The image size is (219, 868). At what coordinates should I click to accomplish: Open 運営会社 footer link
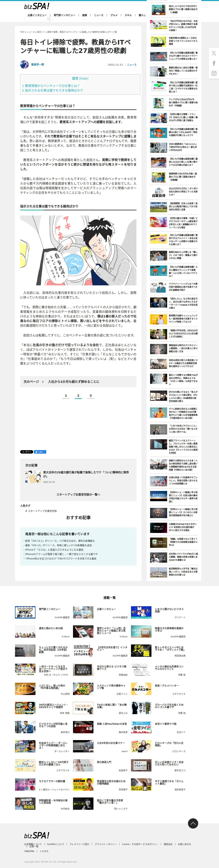coord(168,844)
